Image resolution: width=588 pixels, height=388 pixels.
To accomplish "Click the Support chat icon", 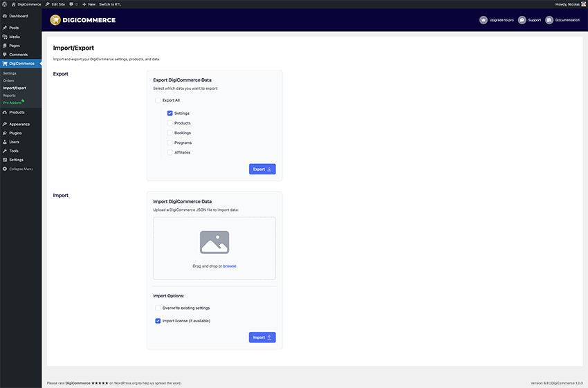I will point(522,20).
